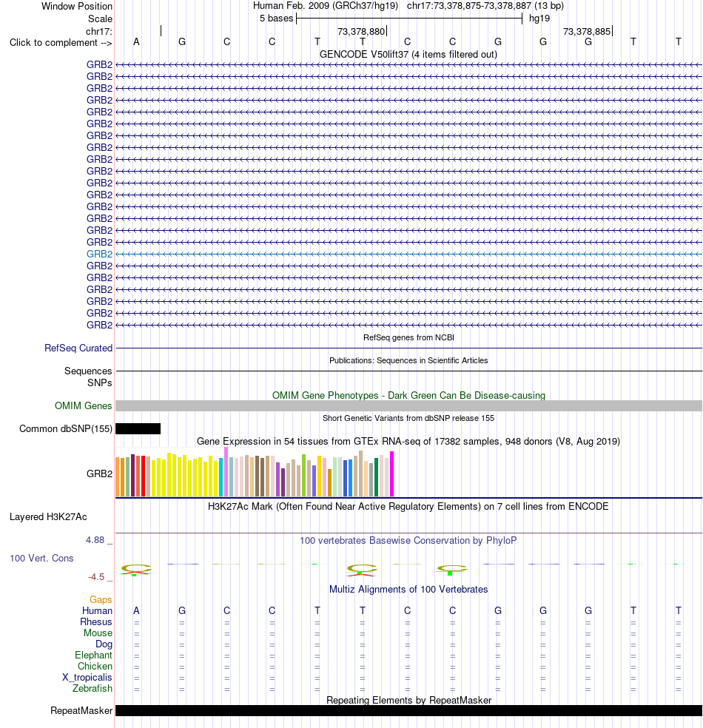Select the "Dog" species row label

(104, 644)
